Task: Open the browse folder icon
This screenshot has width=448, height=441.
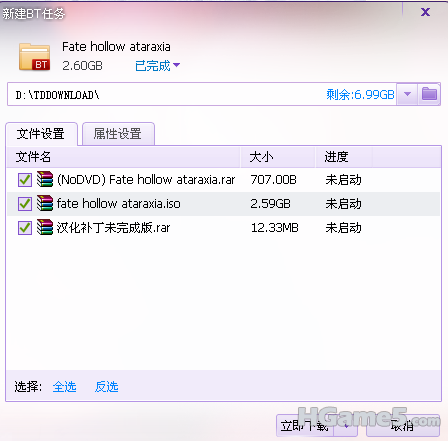Action: point(429,94)
